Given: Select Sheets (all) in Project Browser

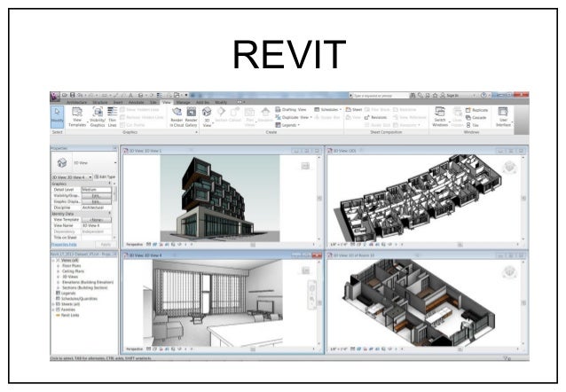Looking at the screenshot, I should point(70,304).
